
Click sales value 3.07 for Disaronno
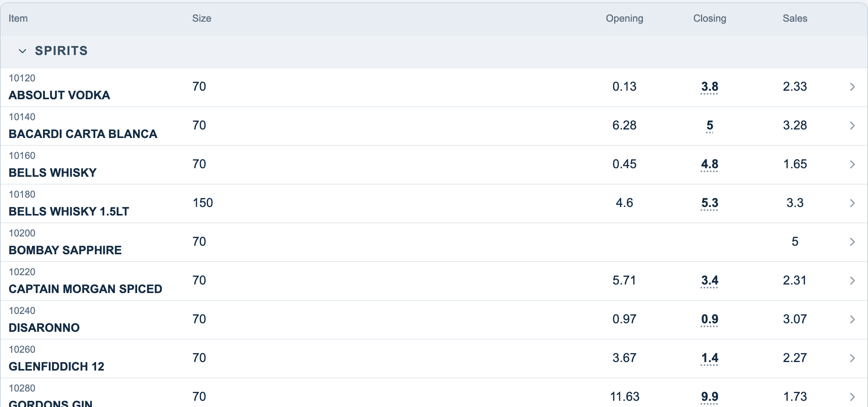[795, 319]
